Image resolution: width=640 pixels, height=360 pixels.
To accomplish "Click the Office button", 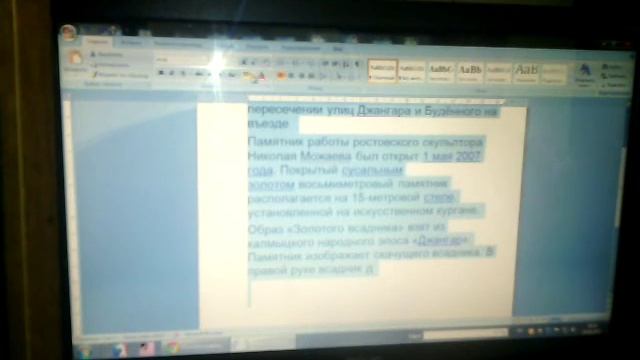I will pos(69,32).
